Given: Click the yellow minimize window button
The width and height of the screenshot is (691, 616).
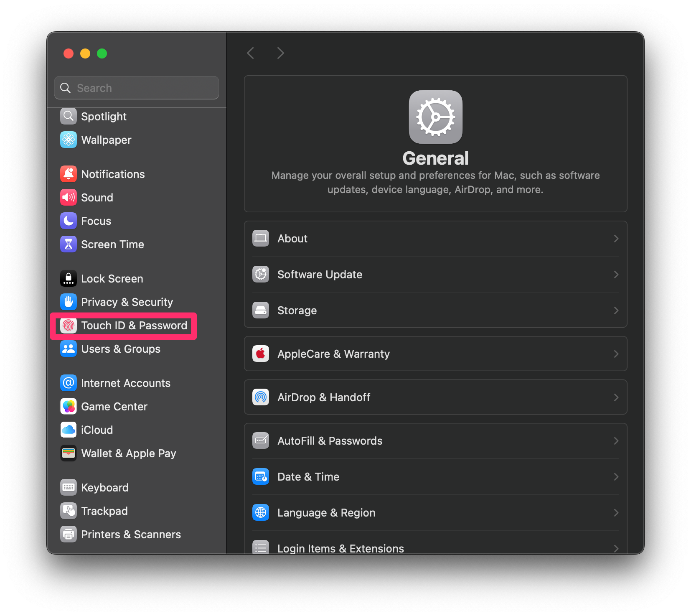Looking at the screenshot, I should 85,53.
